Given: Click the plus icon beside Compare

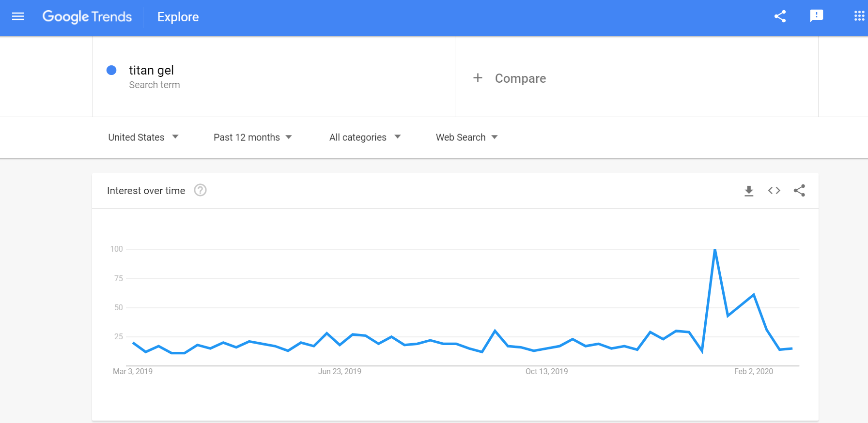Looking at the screenshot, I should click(x=478, y=78).
